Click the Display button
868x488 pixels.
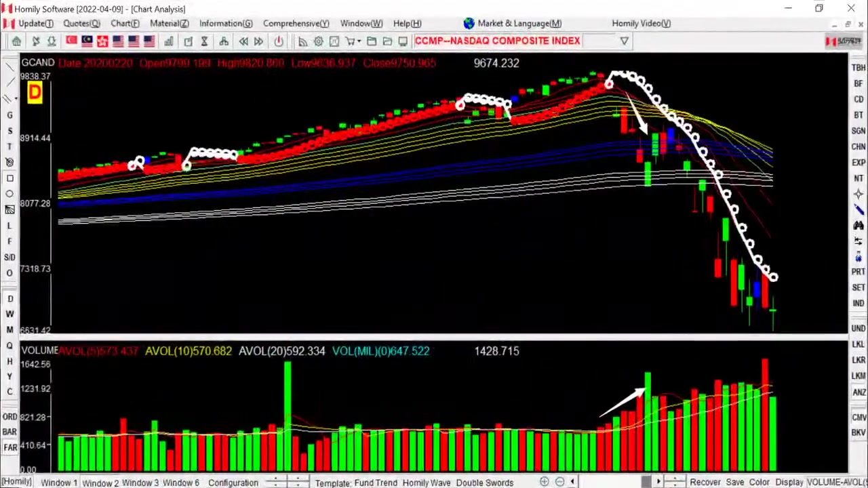coord(789,483)
